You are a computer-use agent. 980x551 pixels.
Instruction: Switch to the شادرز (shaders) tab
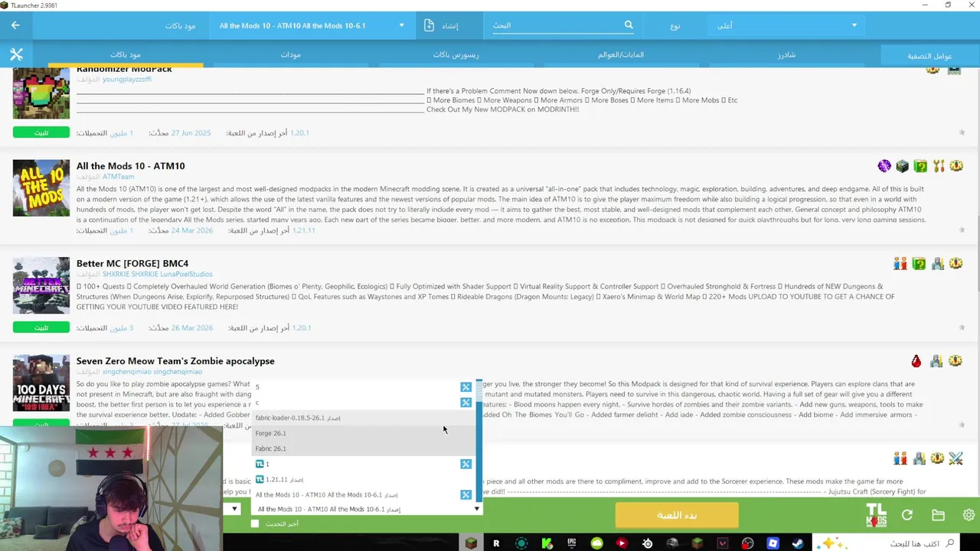786,54
